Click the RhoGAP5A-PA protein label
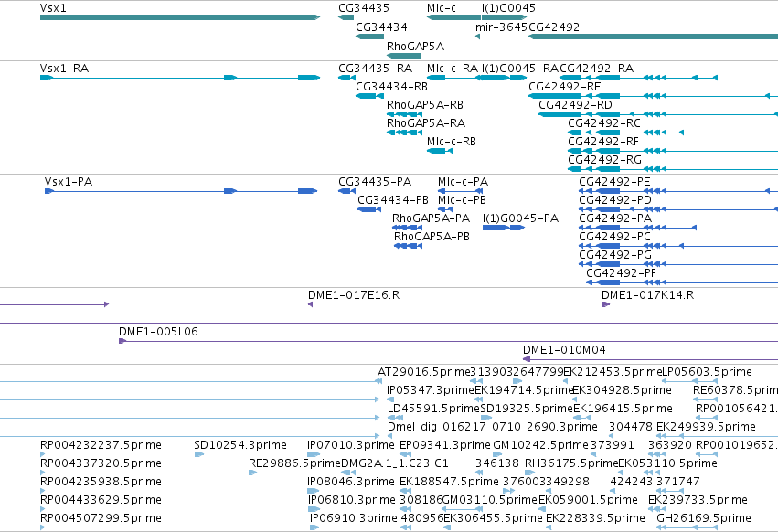Image resolution: width=778 pixels, height=532 pixels. (x=431, y=218)
